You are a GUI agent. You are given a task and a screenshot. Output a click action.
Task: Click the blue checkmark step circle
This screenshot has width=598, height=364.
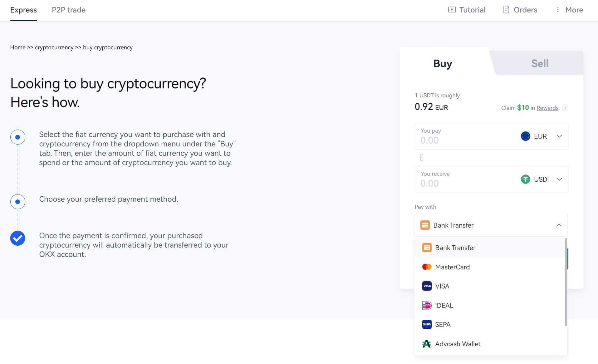point(18,238)
